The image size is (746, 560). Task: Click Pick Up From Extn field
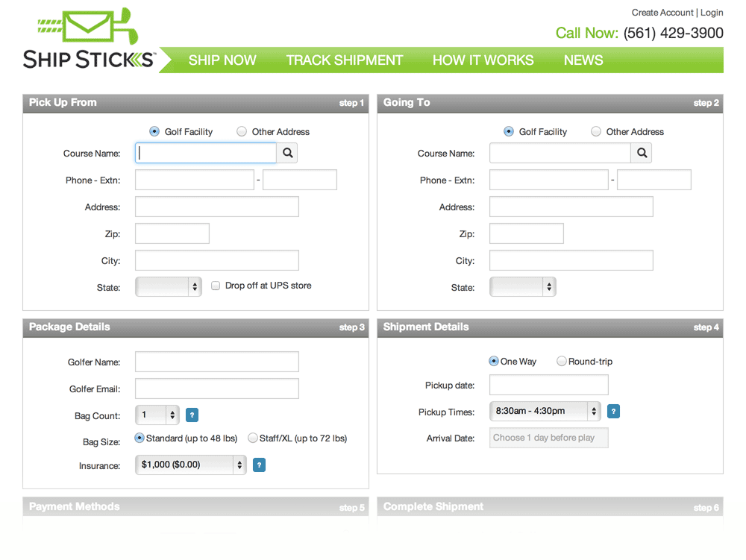pos(300,180)
